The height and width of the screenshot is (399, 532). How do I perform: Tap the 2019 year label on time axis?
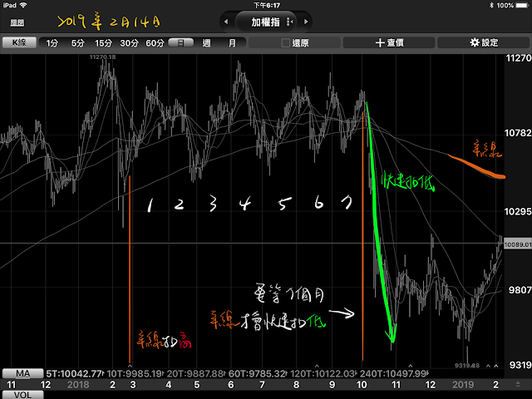(x=463, y=385)
